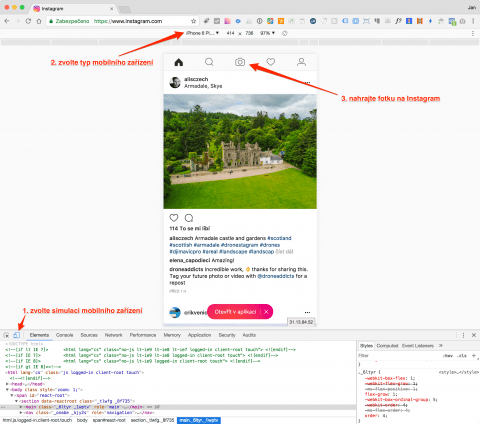Click the address bar URL

point(128,21)
